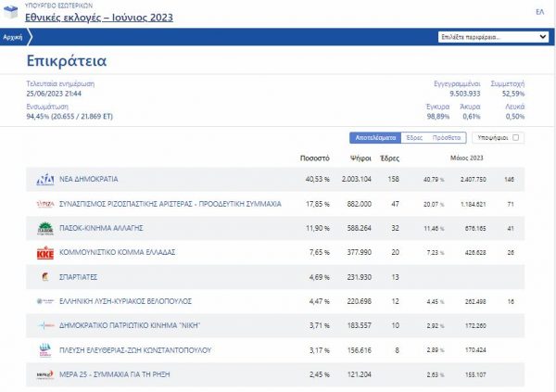The height and width of the screenshot is (392, 556).
Task: Click the Λευκά 0,50% value
Action: (x=515, y=117)
